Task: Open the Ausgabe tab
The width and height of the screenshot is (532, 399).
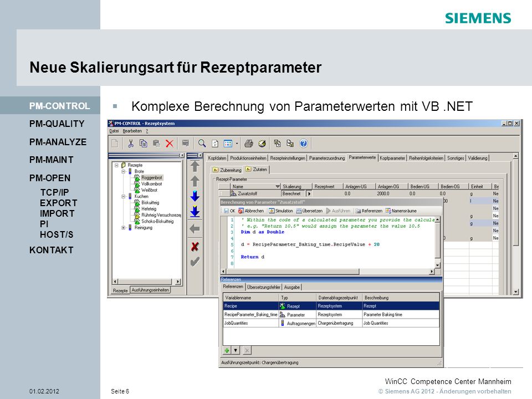Action: coord(292,288)
